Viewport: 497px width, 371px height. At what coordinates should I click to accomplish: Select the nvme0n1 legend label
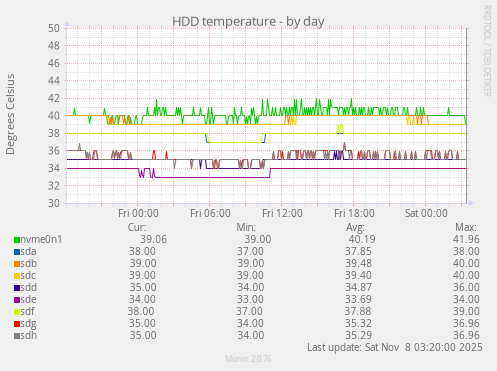coord(41,239)
